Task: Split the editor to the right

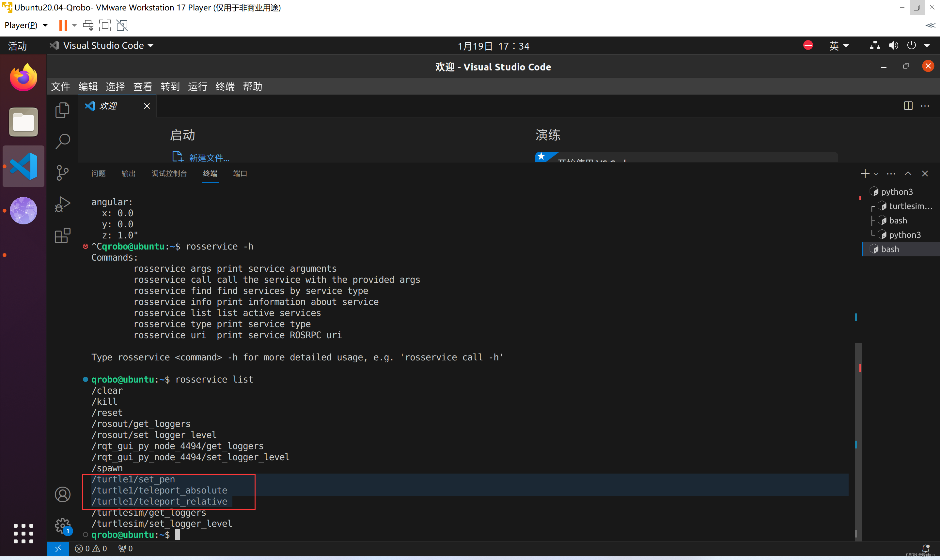Action: pos(908,106)
